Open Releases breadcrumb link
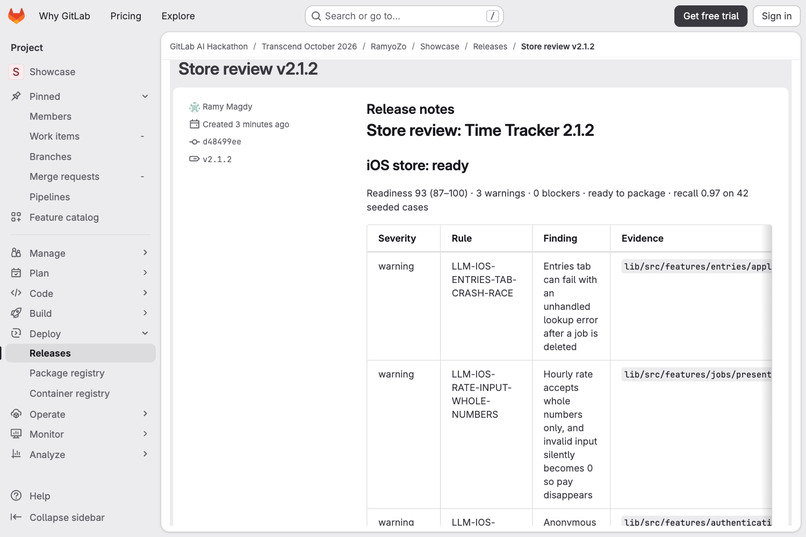 tap(490, 46)
